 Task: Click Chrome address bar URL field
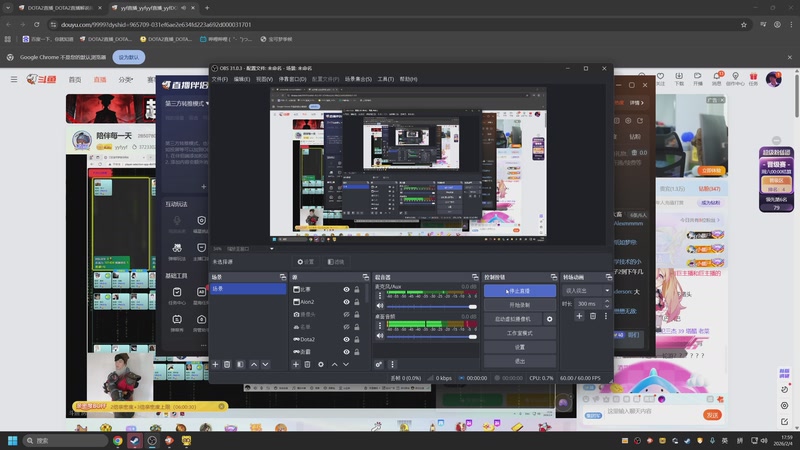click(x=398, y=24)
